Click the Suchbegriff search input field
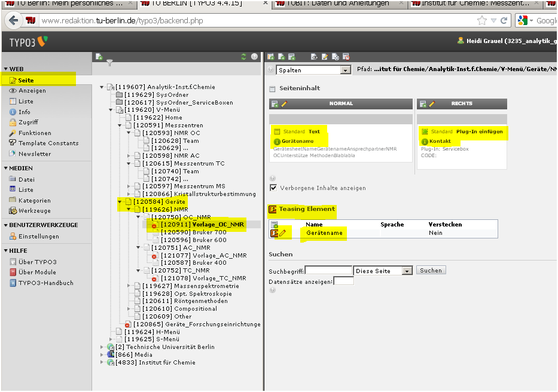Image resolution: width=558 pixels, height=392 pixels. pyautogui.click(x=328, y=271)
